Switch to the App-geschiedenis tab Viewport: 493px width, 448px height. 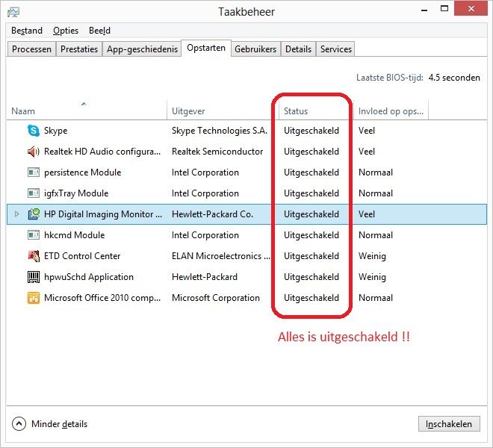point(142,49)
